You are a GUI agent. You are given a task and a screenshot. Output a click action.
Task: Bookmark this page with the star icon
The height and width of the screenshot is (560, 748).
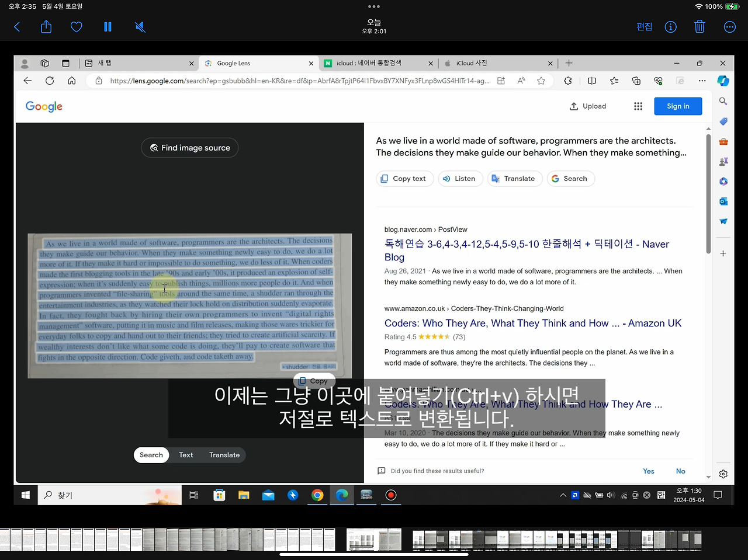pos(541,81)
